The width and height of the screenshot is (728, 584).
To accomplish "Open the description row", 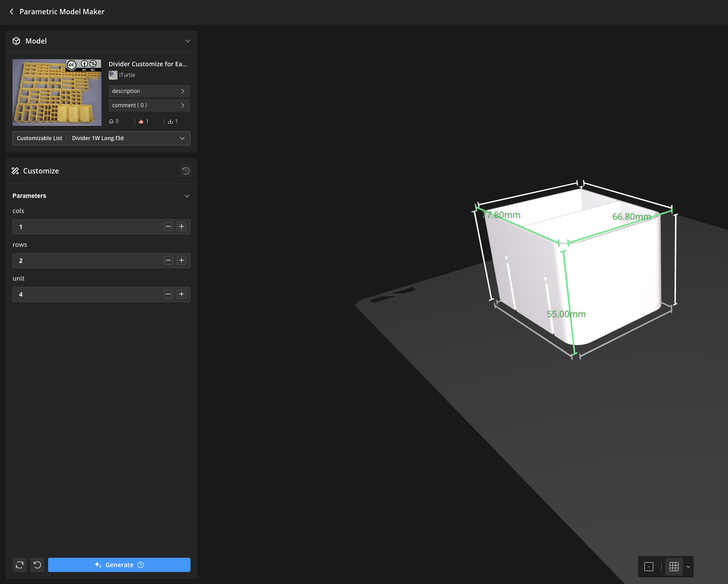I will [149, 91].
